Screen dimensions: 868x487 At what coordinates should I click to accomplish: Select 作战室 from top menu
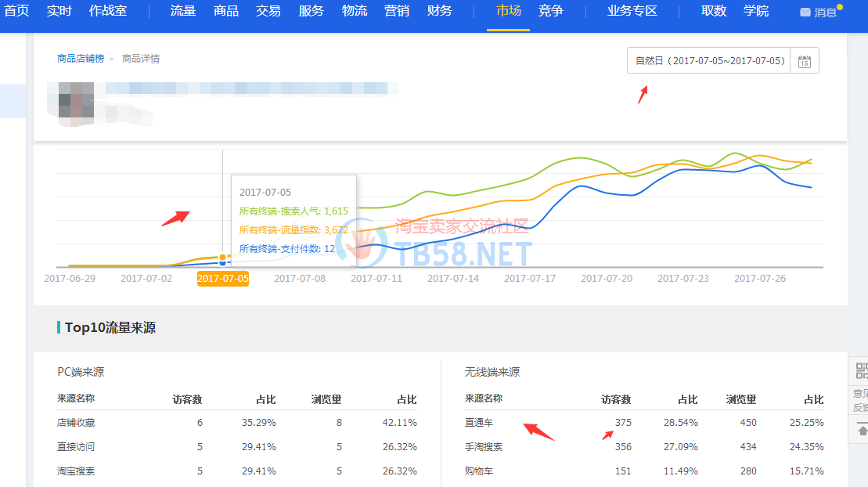108,11
